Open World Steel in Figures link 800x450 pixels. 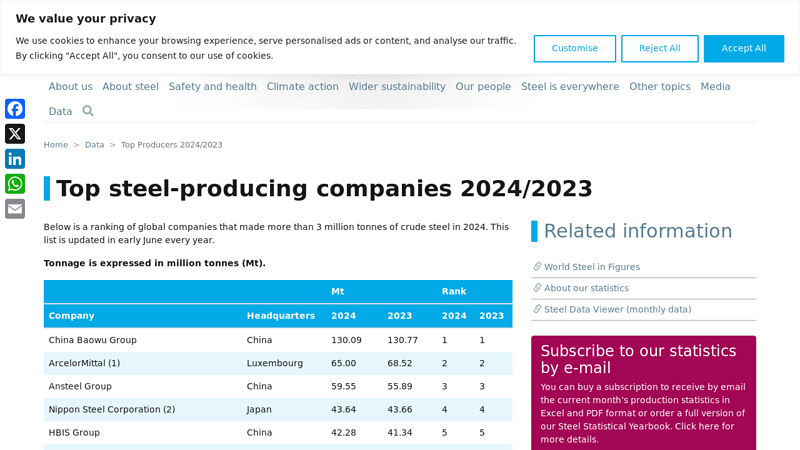592,267
